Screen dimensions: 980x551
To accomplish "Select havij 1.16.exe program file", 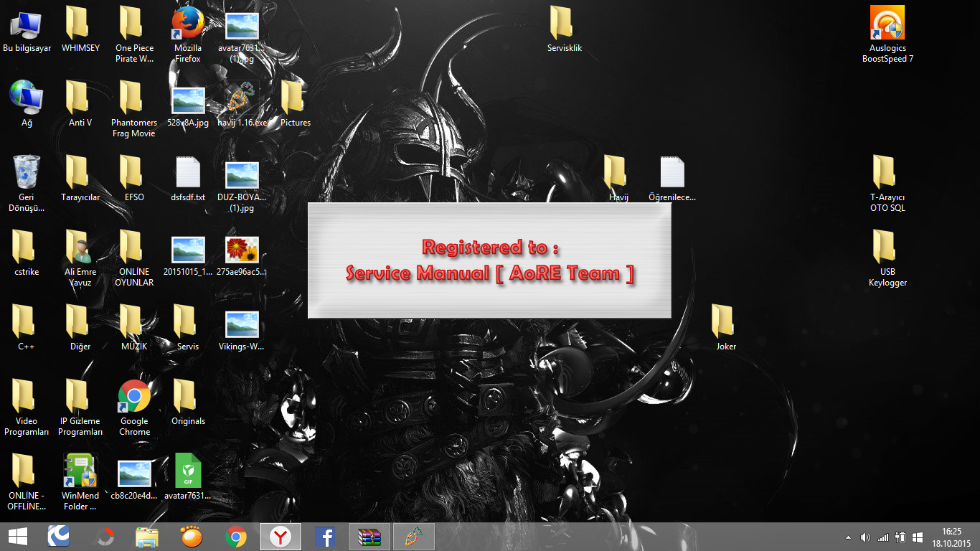I will [x=242, y=105].
